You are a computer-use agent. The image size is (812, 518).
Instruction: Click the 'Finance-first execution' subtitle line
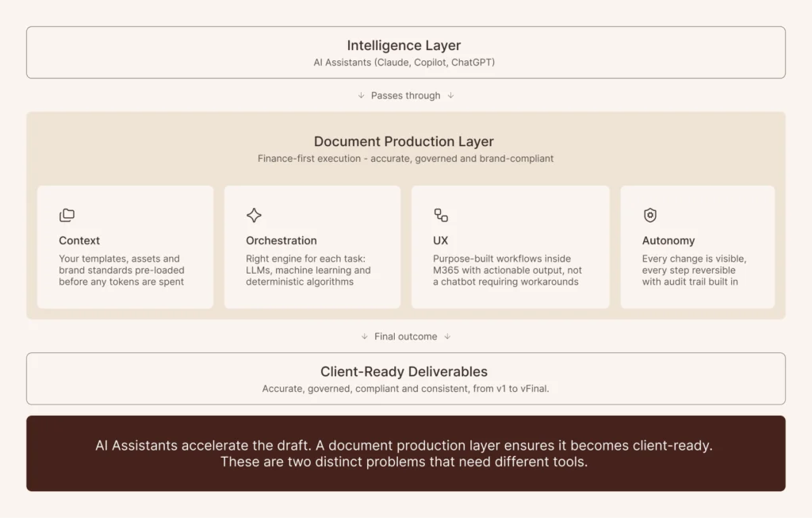click(405, 159)
